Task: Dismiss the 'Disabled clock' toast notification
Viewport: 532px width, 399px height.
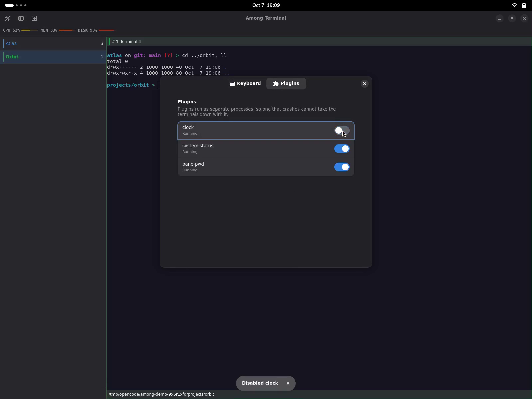Action: (288, 383)
